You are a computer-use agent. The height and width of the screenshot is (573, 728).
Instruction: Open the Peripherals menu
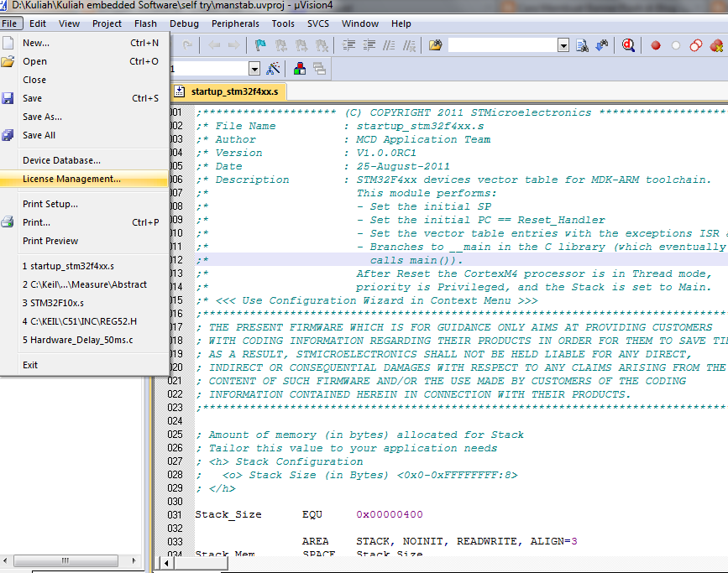(x=235, y=23)
